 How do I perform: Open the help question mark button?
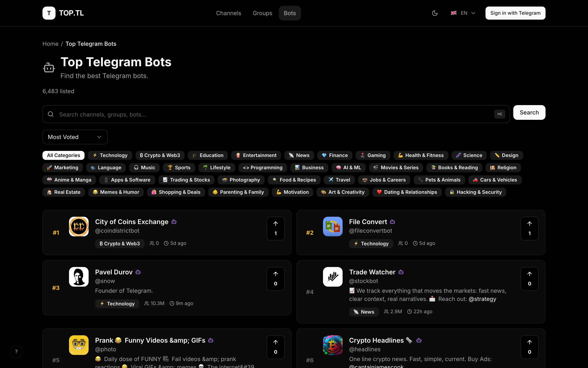coord(16,351)
